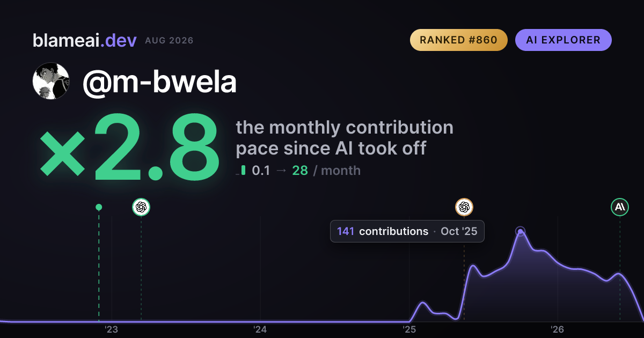Click the AI EXPLORER badge
Screen dimensions: 644x338
(563, 40)
